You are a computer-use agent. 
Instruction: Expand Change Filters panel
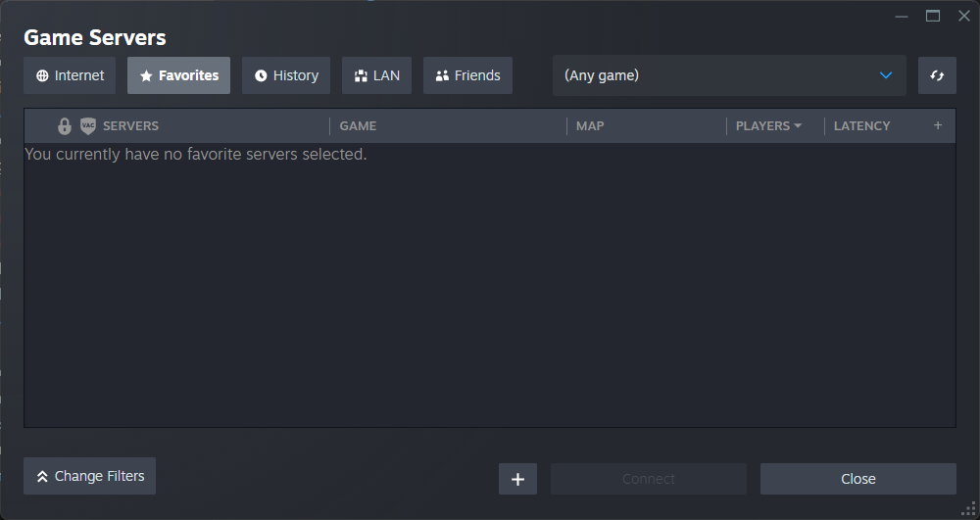click(x=90, y=476)
